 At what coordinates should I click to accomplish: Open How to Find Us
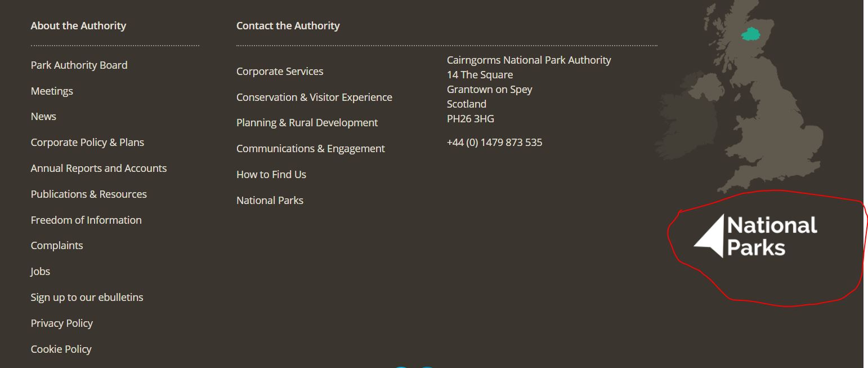[x=271, y=174]
